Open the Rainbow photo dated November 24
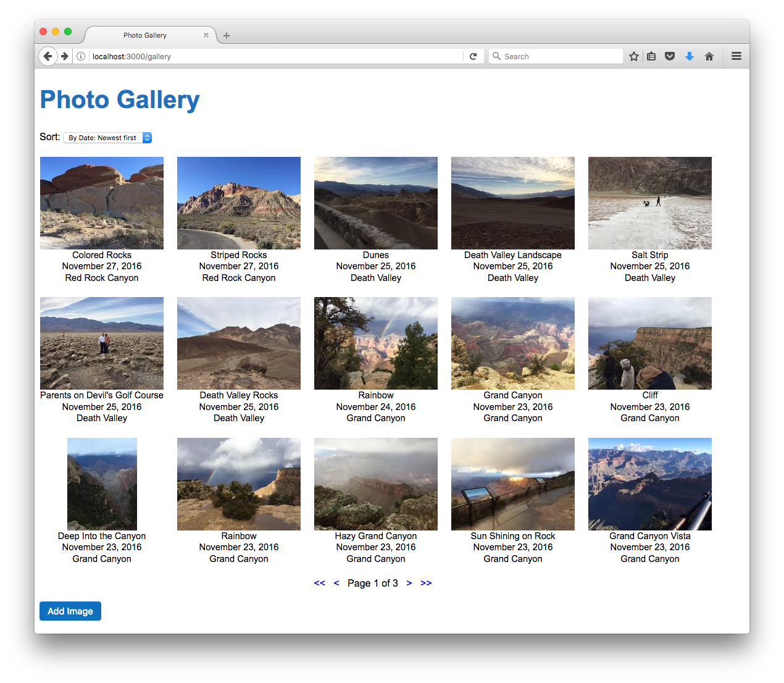Image resolution: width=784 pixels, height=683 pixels. [376, 343]
